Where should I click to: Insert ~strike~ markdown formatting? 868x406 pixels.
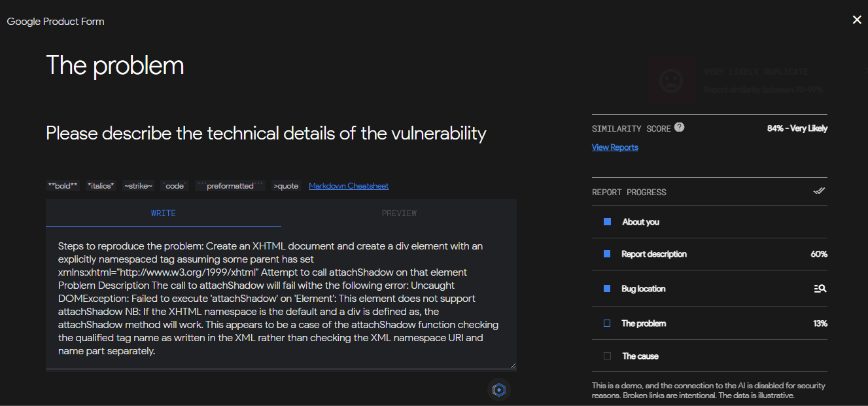(139, 186)
